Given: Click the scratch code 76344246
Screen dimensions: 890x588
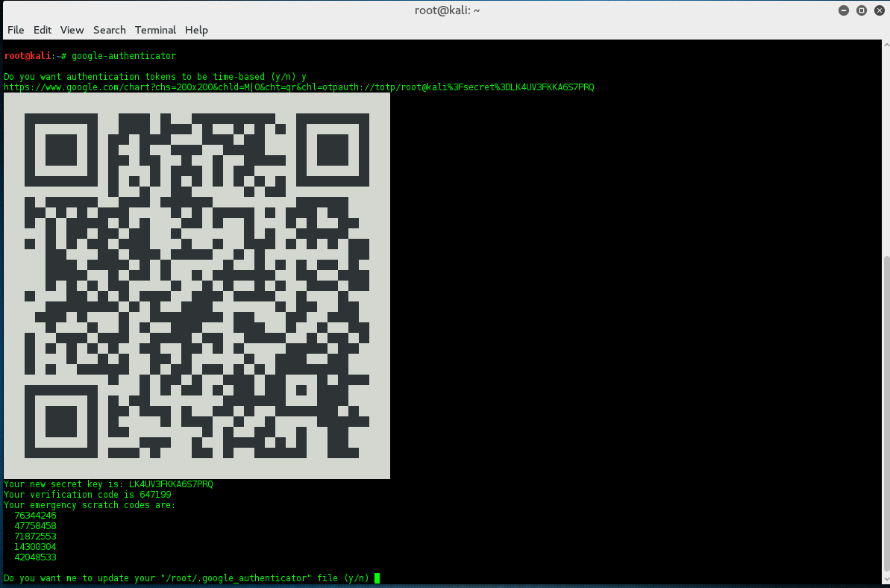Looking at the screenshot, I should point(35,516).
